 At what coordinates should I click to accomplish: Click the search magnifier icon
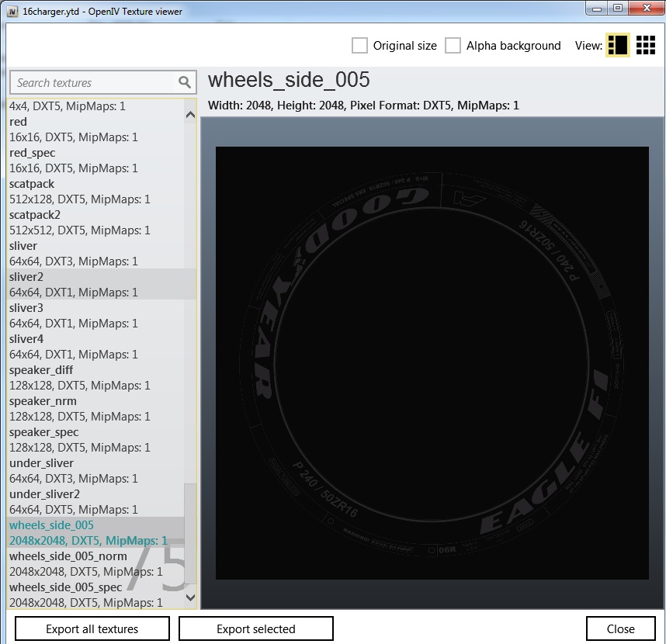185,82
